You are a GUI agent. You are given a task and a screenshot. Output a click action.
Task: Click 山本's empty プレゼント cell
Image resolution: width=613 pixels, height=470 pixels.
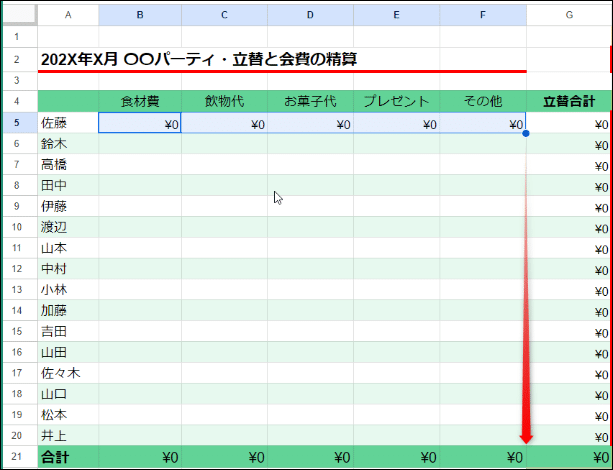(x=396, y=248)
